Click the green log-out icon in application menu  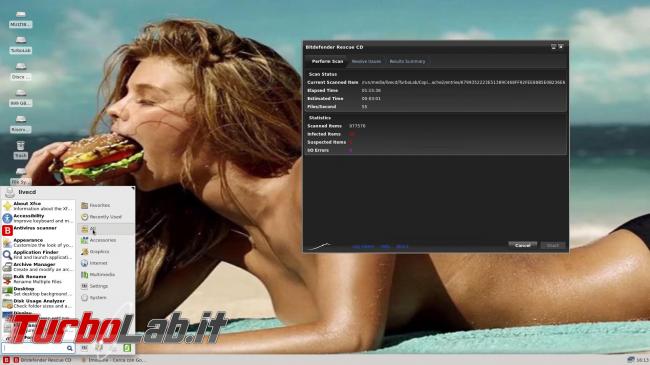pyautogui.click(x=127, y=348)
